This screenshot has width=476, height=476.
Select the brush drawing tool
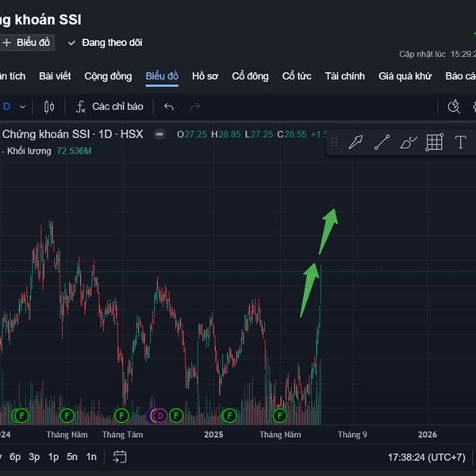click(409, 142)
